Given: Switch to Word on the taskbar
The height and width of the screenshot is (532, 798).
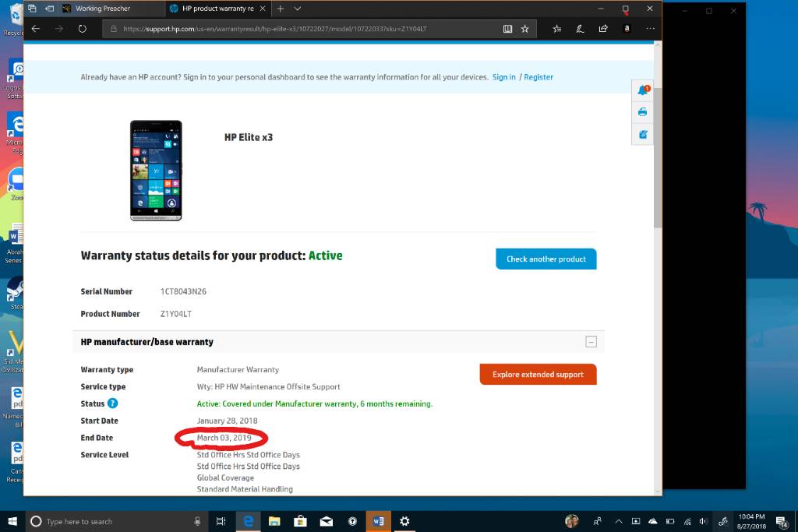Looking at the screenshot, I should tap(378, 521).
